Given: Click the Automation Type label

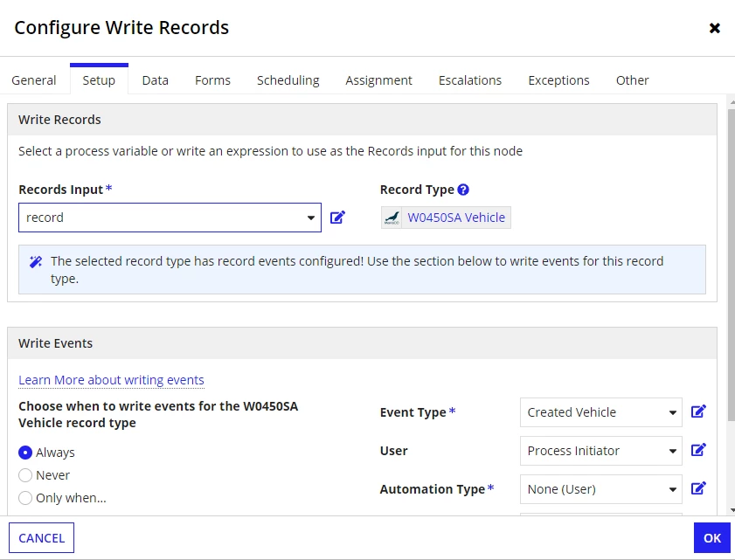Looking at the screenshot, I should [x=433, y=489].
